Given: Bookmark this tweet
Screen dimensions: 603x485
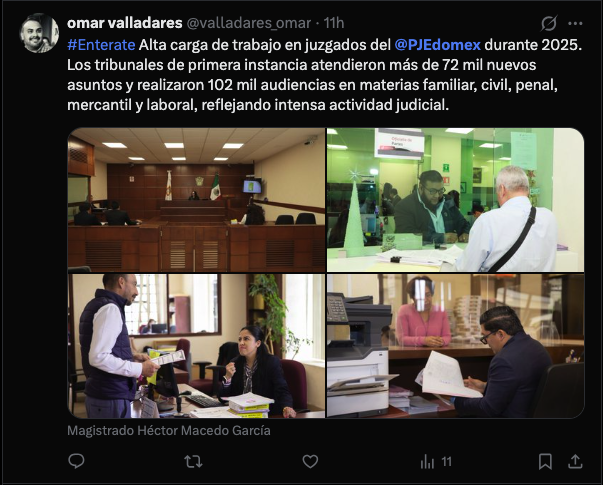Looking at the screenshot, I should point(545,461).
